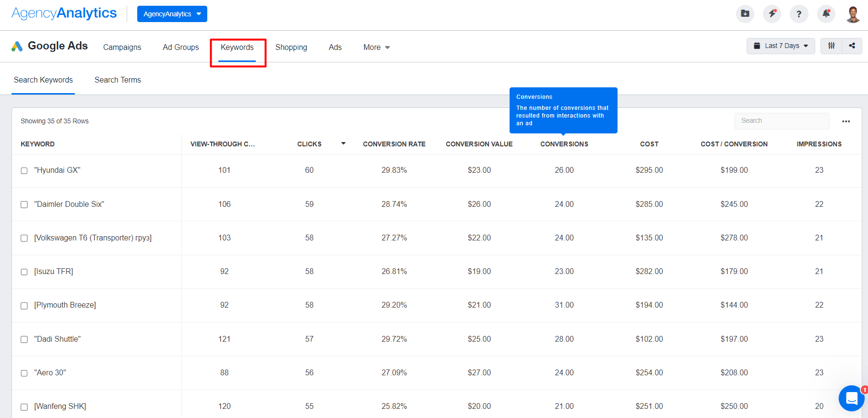Viewport: 868px width, 418px height.
Task: Open the downloads folder icon in header
Action: pyautogui.click(x=745, y=14)
